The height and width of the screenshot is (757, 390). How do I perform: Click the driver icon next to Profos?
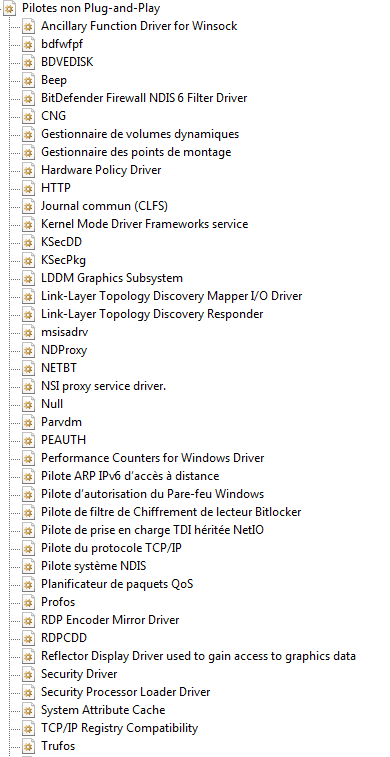point(28,603)
